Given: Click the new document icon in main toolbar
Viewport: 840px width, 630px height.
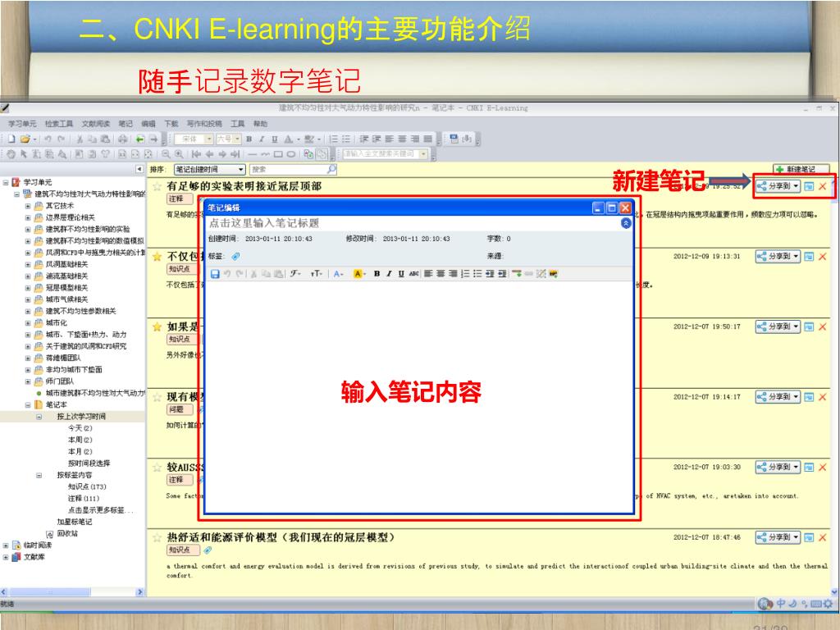Looking at the screenshot, I should click(11, 139).
